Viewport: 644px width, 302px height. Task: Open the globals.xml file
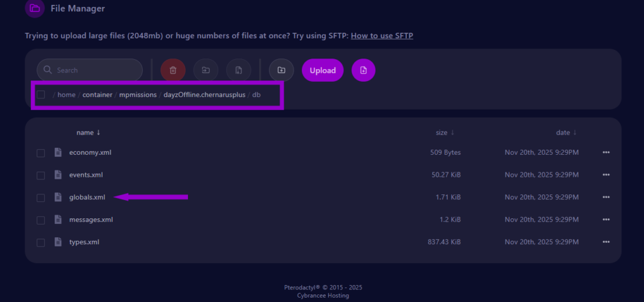[x=87, y=198]
